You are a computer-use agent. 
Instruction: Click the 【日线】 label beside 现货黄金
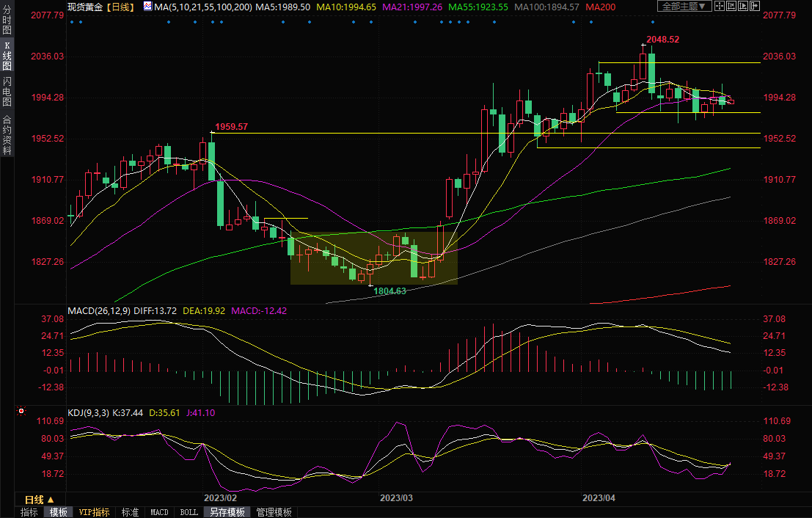120,7
